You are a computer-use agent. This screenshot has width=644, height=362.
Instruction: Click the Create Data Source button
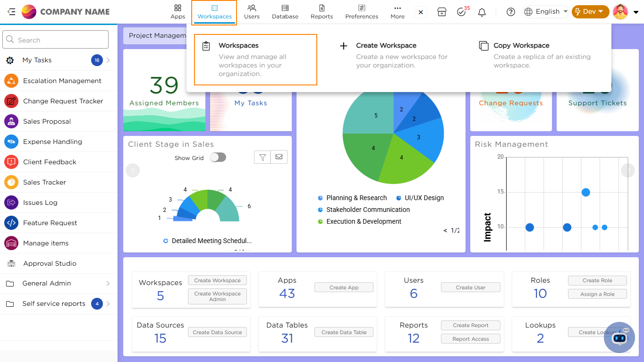click(217, 332)
